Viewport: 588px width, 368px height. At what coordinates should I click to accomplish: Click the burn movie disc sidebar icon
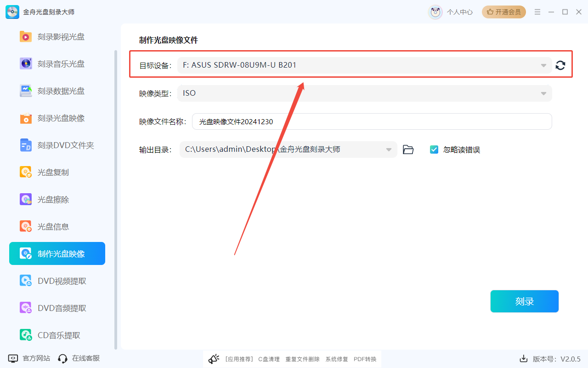pos(26,36)
